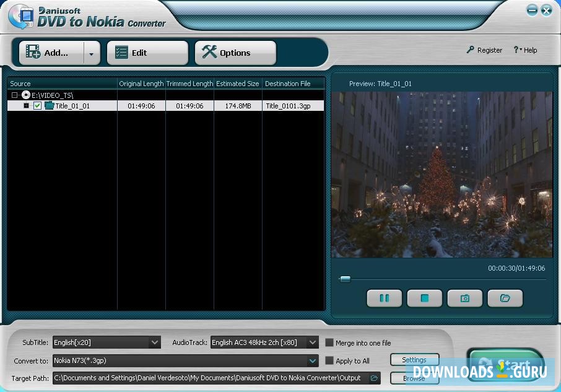
Task: Click the Settings button
Action: [414, 360]
